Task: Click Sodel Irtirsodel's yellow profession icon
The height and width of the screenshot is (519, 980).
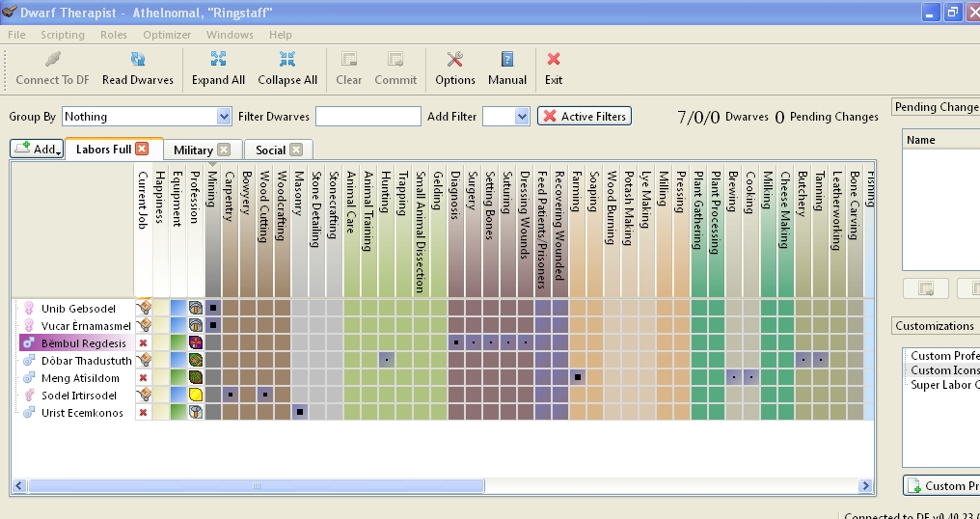Action: point(196,396)
